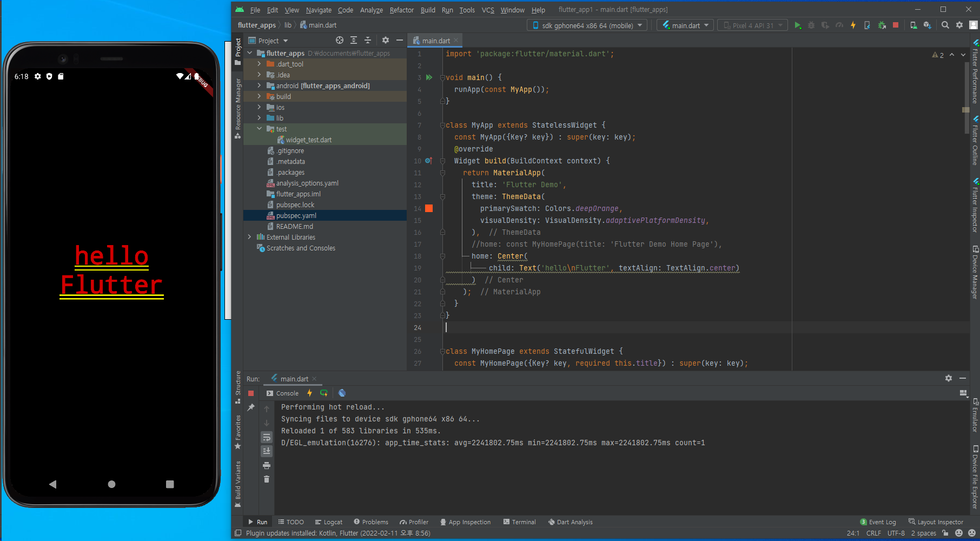The image size is (980, 541).
Task: Toggle scroll to end in the console
Action: 267,451
